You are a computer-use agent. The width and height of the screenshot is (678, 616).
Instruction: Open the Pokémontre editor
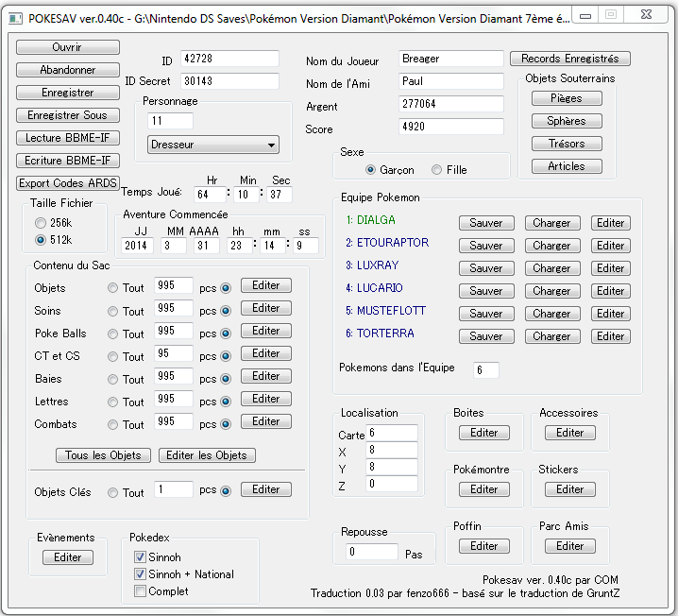(x=484, y=489)
